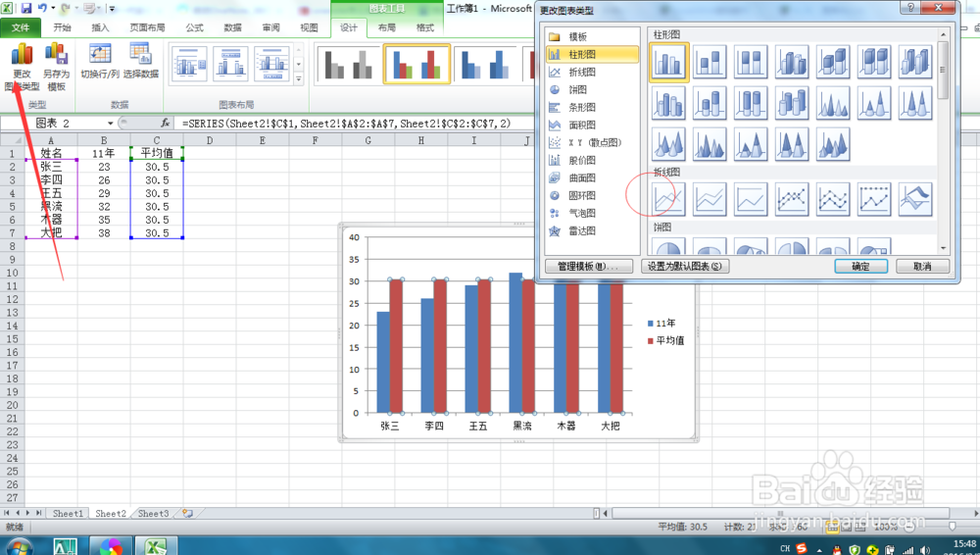Screen dimensions: 980x555
Task: Click the Change Chart Type (更改图表类型) icon
Action: (x=22, y=68)
